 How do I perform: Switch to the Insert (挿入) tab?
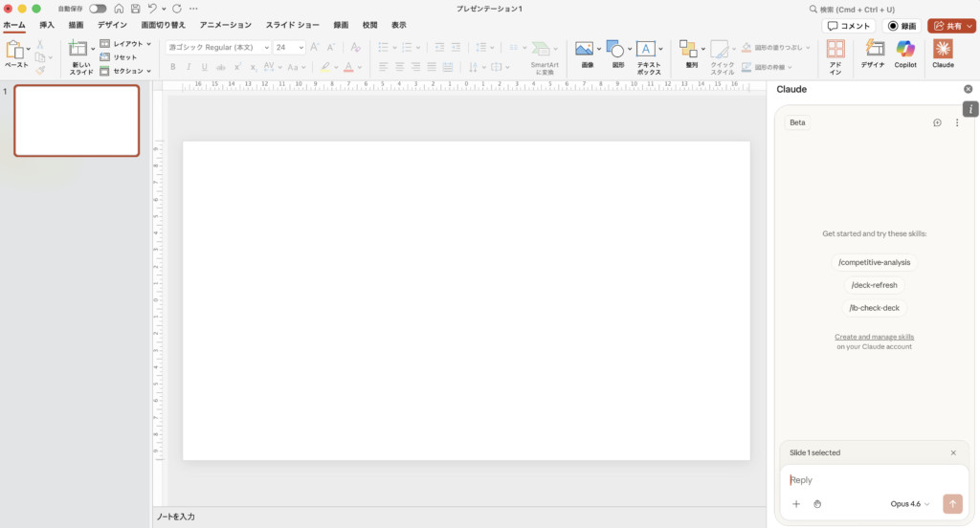click(x=47, y=25)
